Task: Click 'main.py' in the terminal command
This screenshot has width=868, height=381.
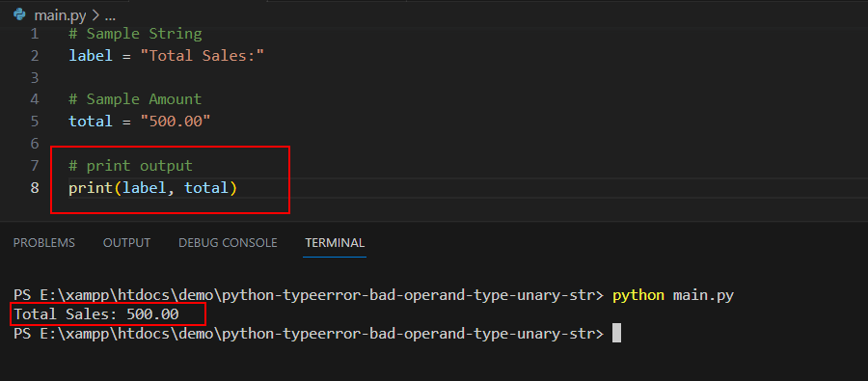Action: (703, 296)
